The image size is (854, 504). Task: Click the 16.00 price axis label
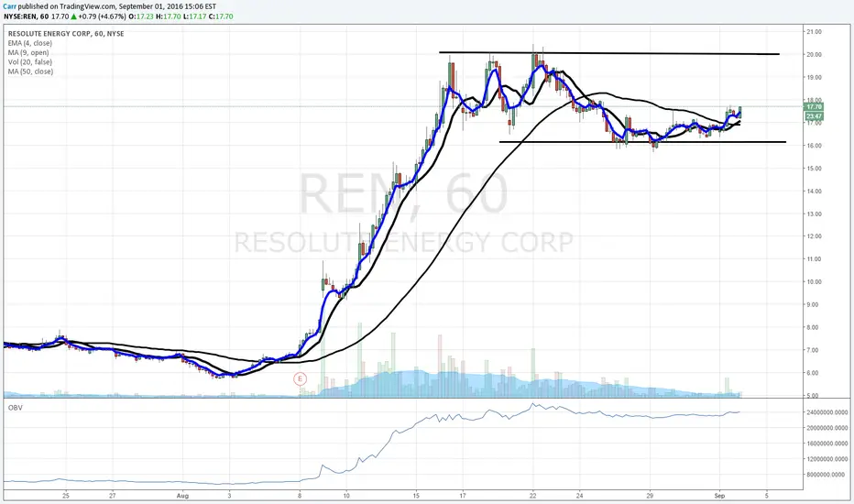coord(815,146)
